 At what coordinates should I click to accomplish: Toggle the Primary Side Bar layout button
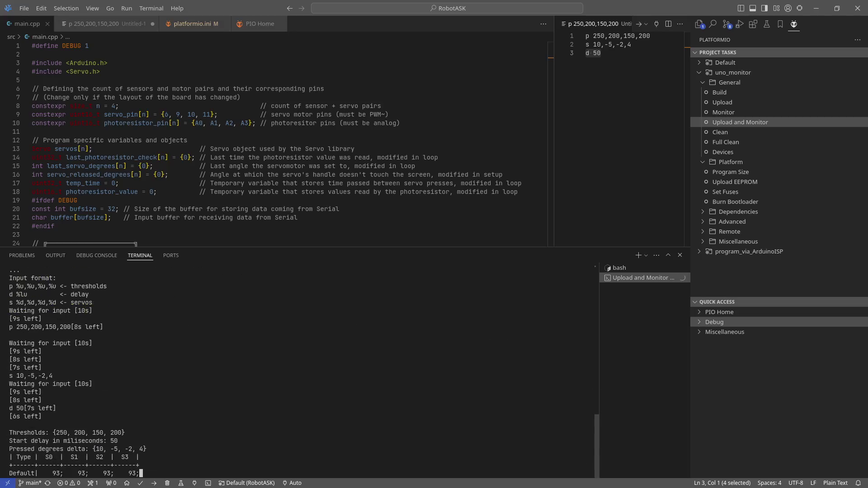(741, 8)
